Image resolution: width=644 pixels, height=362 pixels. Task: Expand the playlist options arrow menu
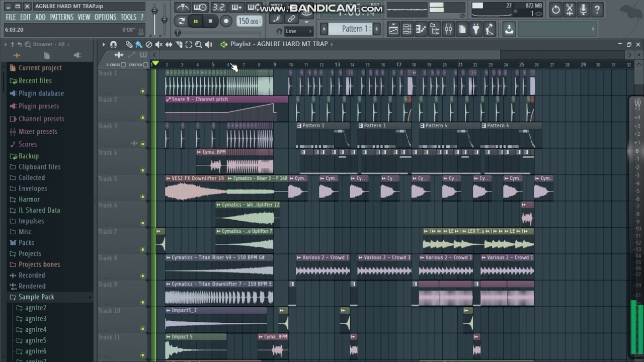point(104,44)
